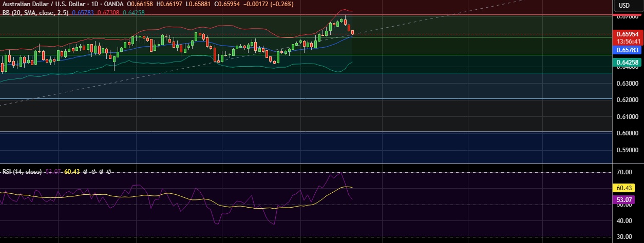Click the purple RSI value 53.07 in legend
The height and width of the screenshot is (243, 644).
53,172
